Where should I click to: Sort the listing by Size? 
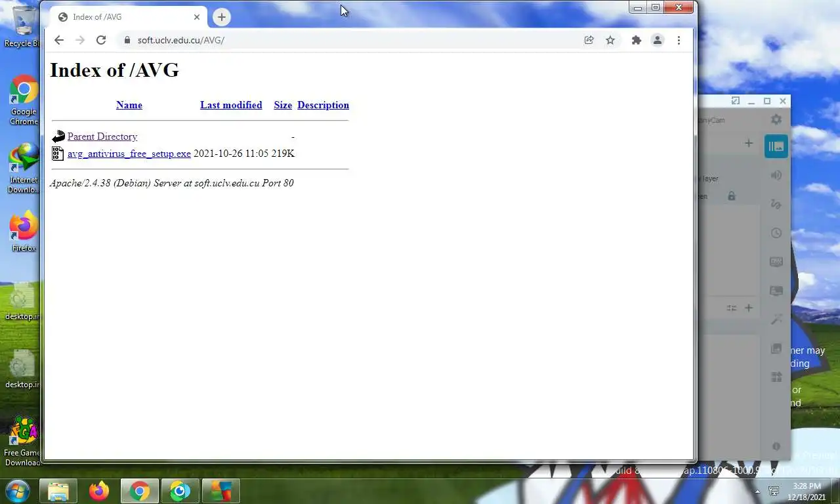coord(283,105)
